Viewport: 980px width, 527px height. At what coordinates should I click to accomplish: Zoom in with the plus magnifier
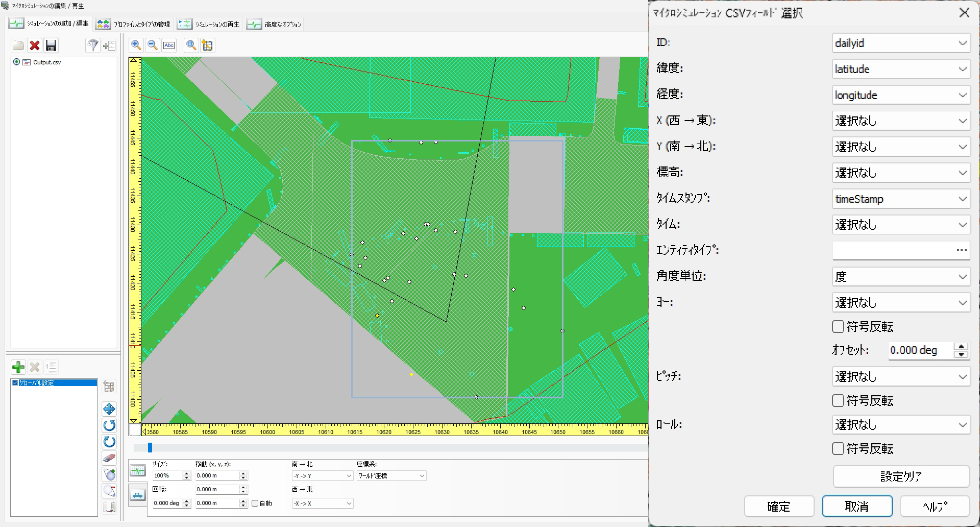[136, 45]
